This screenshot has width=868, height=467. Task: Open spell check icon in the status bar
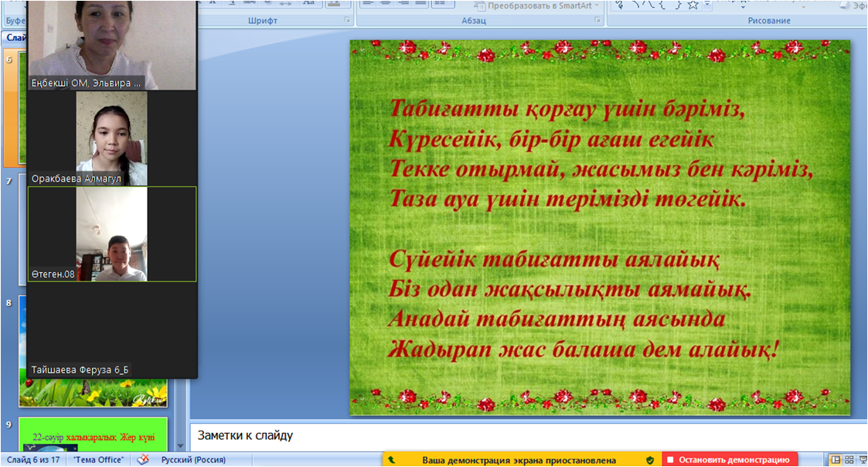143,460
